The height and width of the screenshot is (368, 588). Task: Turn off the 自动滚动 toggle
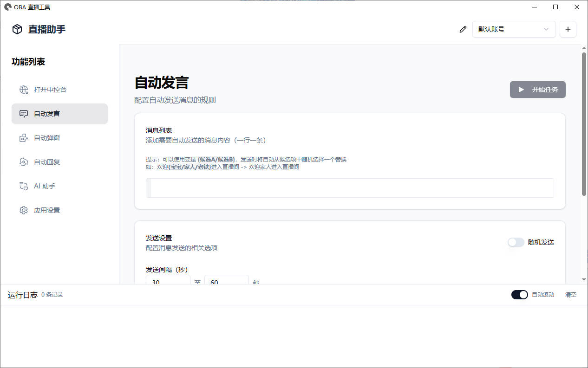519,295
